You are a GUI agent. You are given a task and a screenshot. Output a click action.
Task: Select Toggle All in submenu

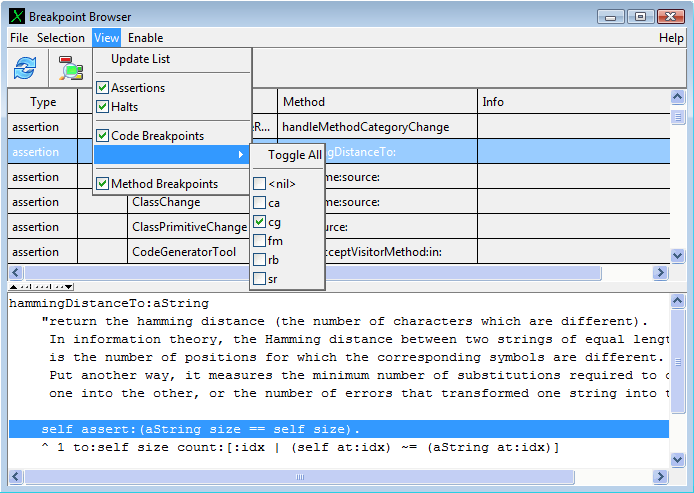pos(294,155)
